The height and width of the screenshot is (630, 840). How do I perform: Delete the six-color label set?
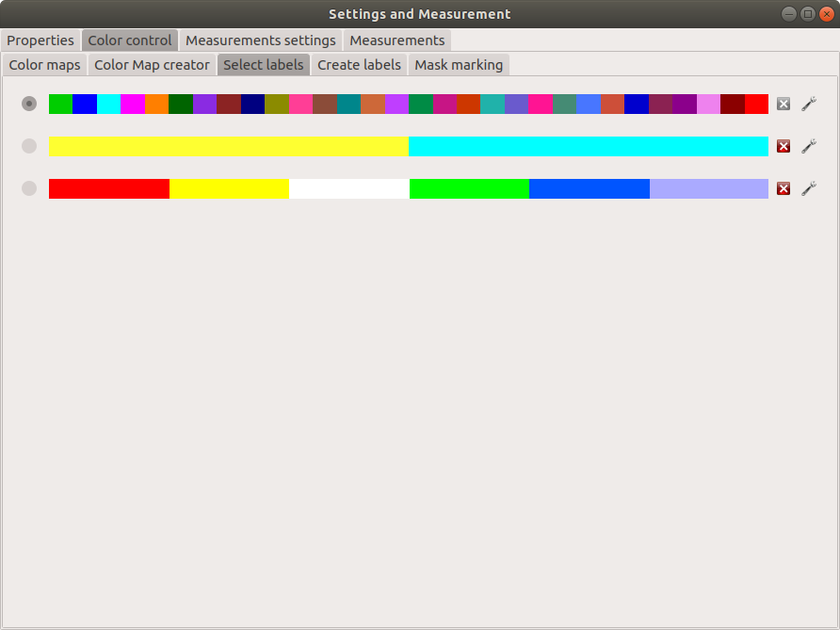[x=783, y=188]
